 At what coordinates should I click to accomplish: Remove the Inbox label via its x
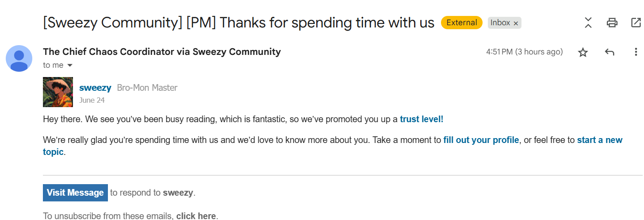click(x=516, y=23)
